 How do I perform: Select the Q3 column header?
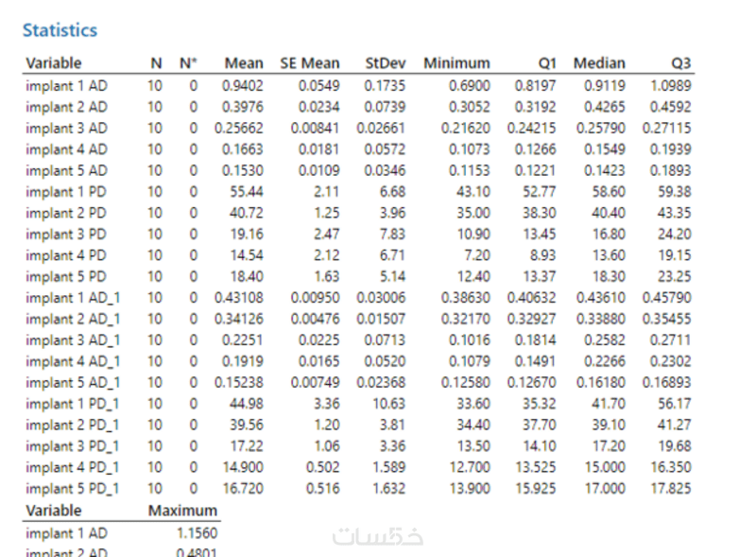click(x=680, y=63)
